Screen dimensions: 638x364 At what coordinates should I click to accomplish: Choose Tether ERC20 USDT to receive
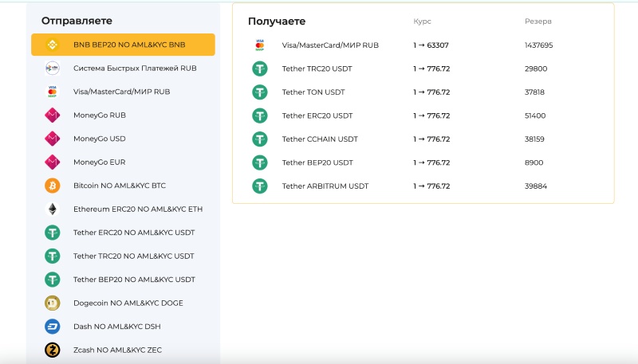(317, 115)
